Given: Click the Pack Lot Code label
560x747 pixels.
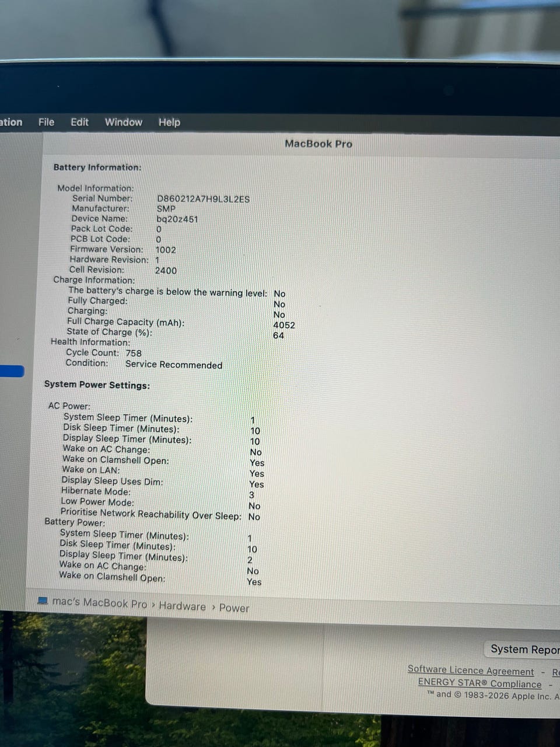Looking at the screenshot, I should 101,229.
